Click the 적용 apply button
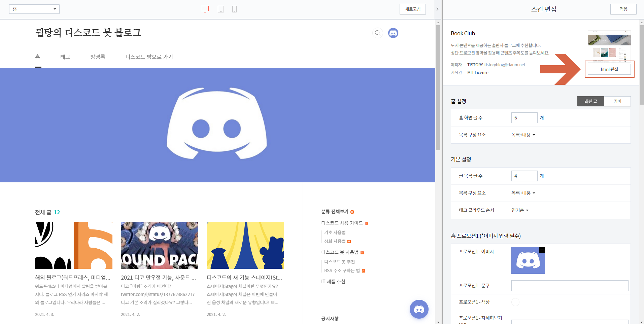The width and height of the screenshot is (644, 324). pyautogui.click(x=623, y=9)
